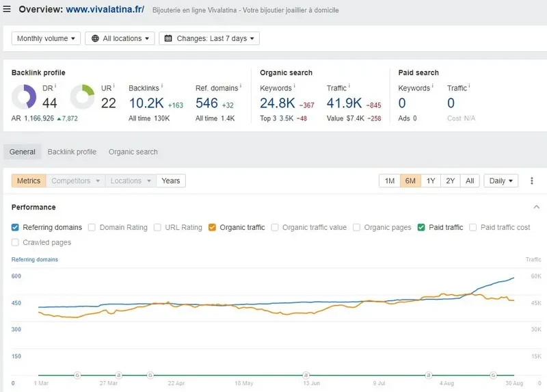This screenshot has height=392, width=547.
Task: Click the info icon beside Ref. domains
Action: 241,86
